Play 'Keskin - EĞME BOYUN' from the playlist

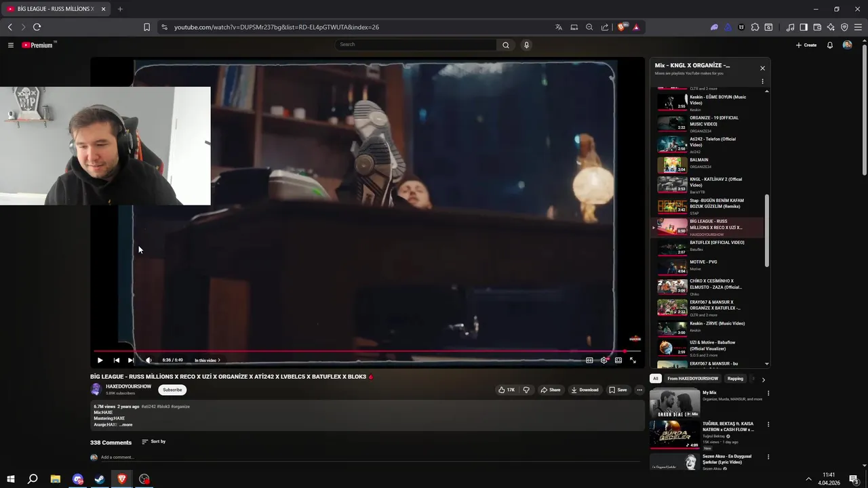707,102
